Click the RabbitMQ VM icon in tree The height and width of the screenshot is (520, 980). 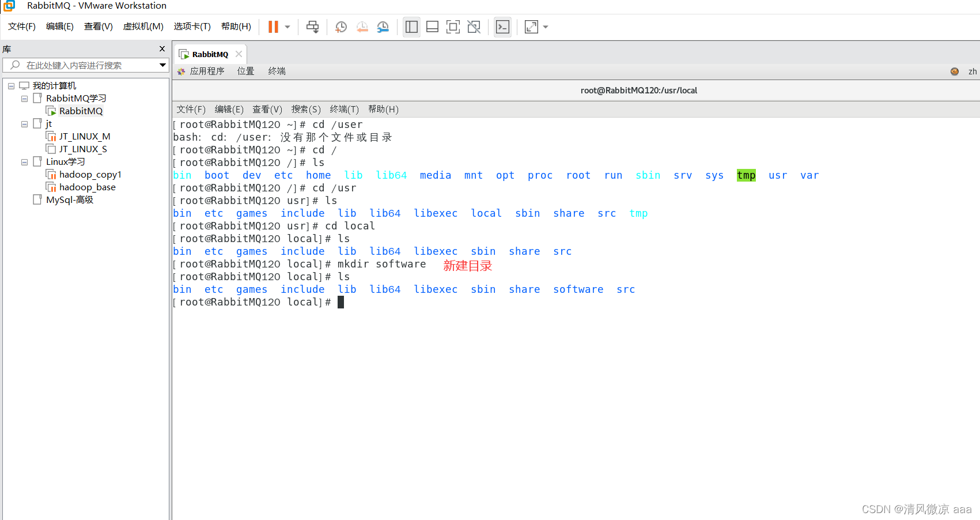(51, 111)
